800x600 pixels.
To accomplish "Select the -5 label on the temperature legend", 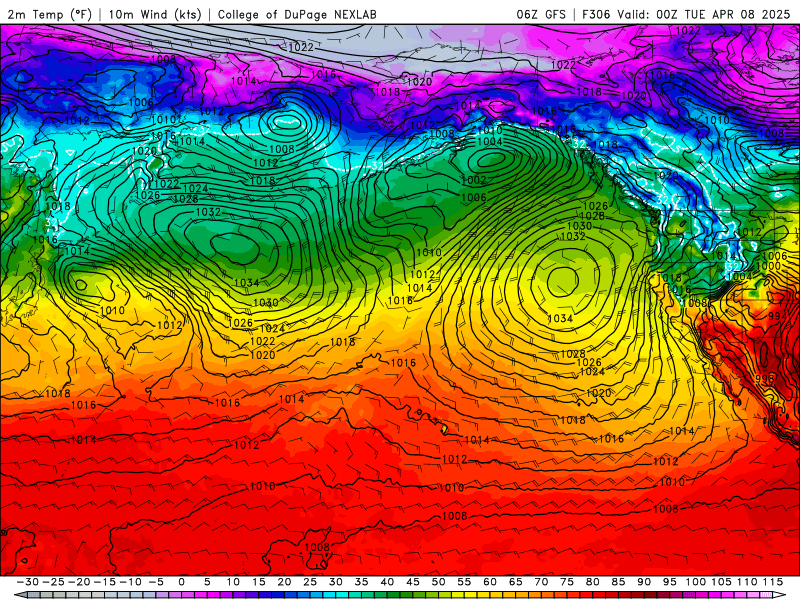I will click(x=156, y=582).
